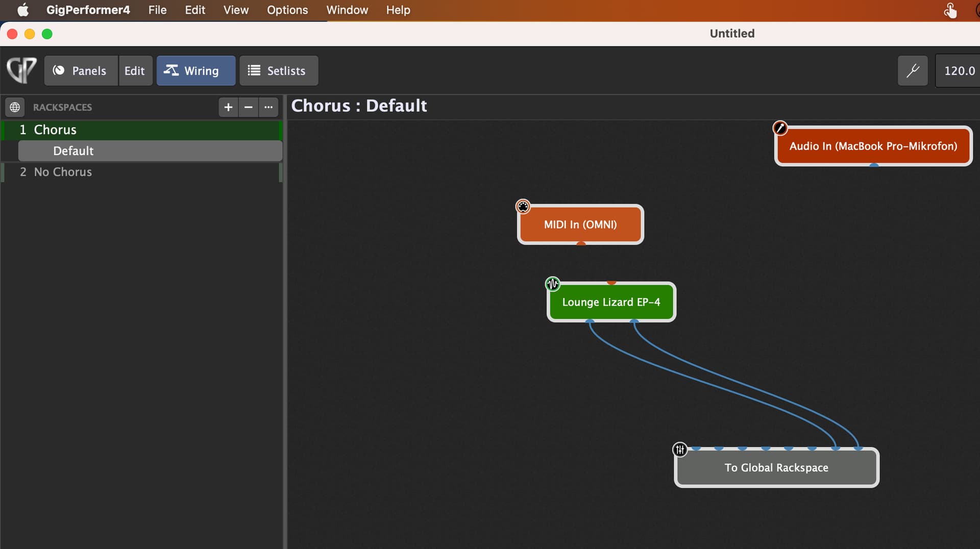Image resolution: width=980 pixels, height=549 pixels.
Task: Click the 120.0 tempo field
Action: pos(959,71)
